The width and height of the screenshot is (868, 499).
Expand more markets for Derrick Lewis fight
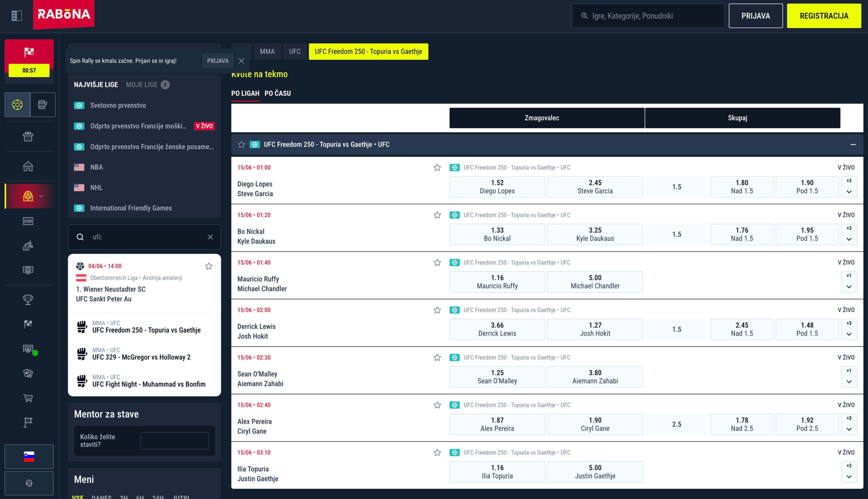pyautogui.click(x=849, y=329)
